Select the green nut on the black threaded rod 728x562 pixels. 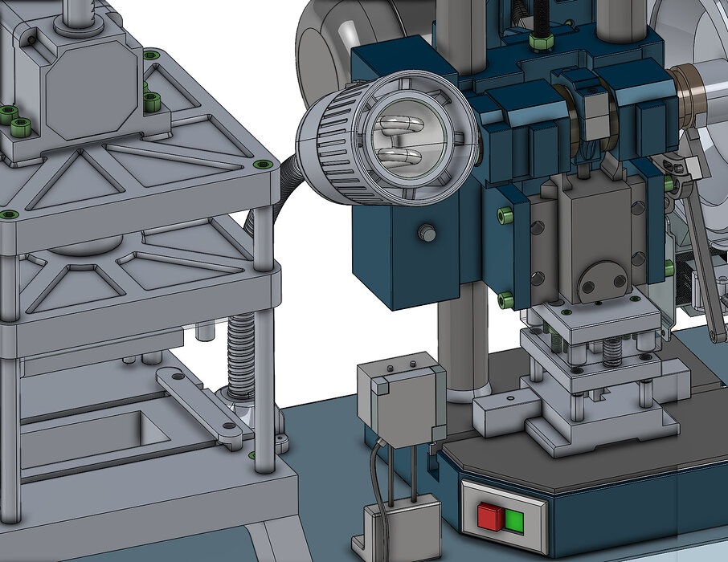(x=542, y=43)
